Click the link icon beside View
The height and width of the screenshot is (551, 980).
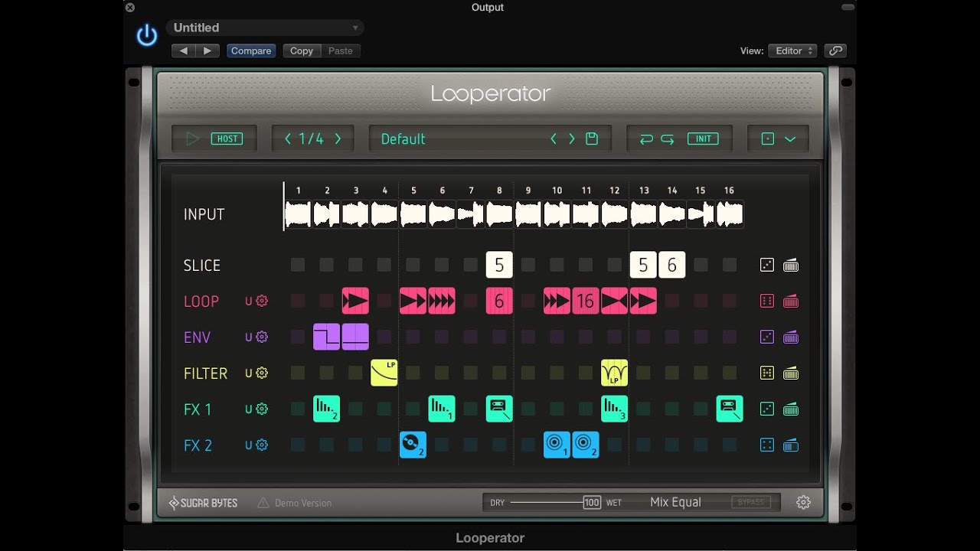(835, 51)
